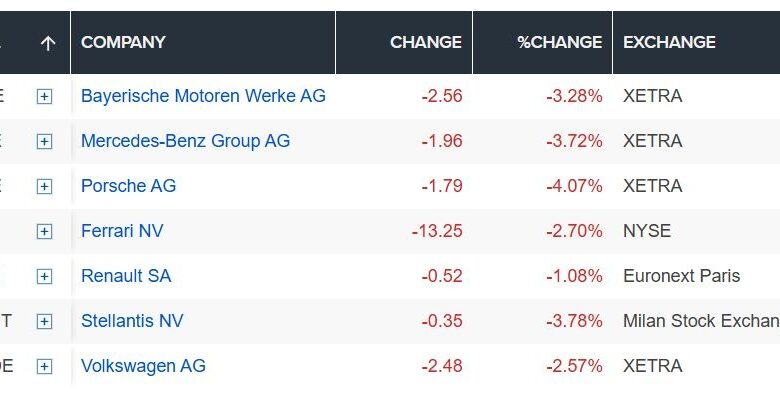Open the Porsche AG company link
Viewport: 780px width, 419px height.
pos(128,186)
